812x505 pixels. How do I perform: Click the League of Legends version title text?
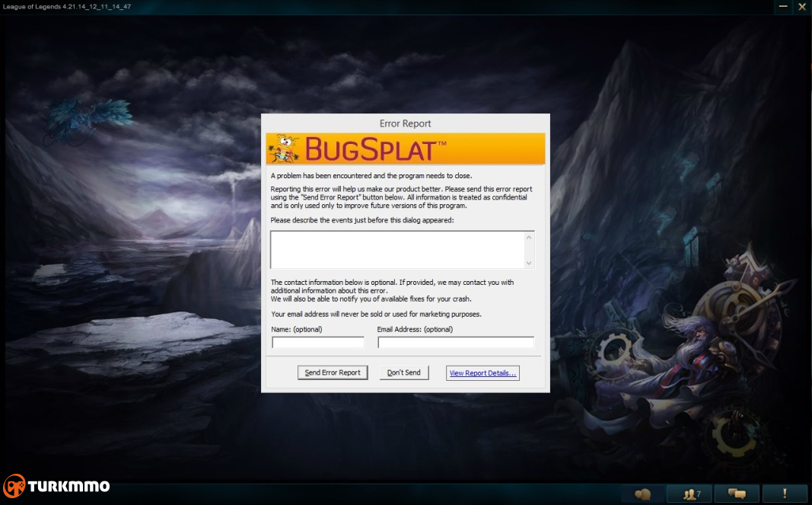[67, 7]
